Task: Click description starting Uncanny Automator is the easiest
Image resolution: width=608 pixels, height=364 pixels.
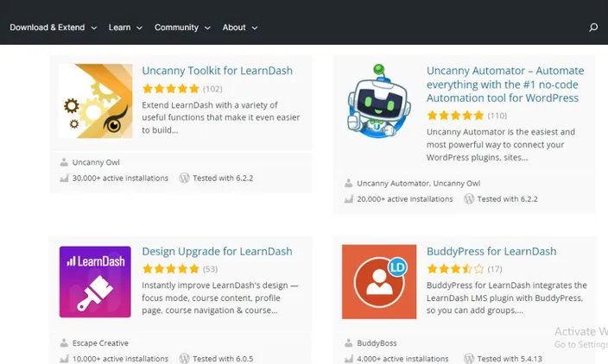Action: pos(501,144)
